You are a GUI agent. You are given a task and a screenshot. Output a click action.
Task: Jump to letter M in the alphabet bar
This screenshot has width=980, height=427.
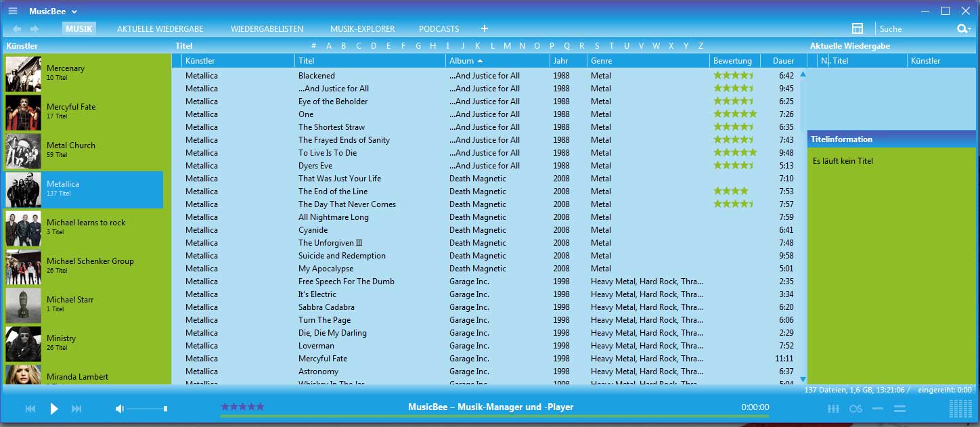coord(507,46)
